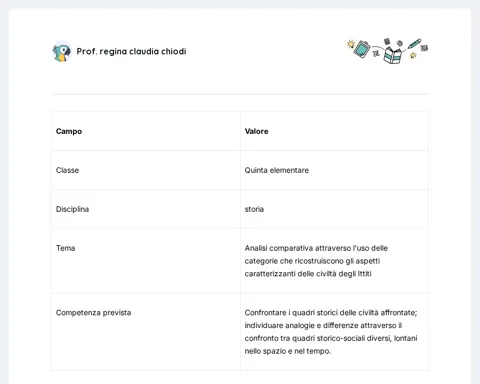Click the Valore column header

coord(256,131)
